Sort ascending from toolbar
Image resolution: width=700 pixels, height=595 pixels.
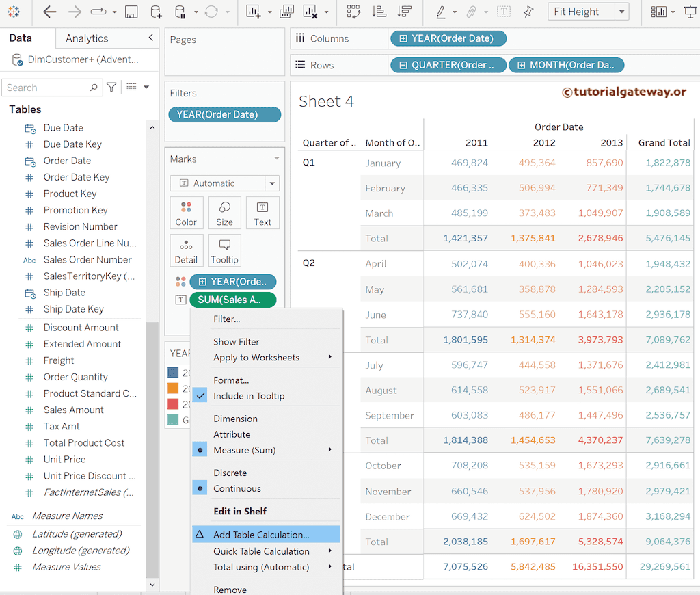tap(379, 12)
